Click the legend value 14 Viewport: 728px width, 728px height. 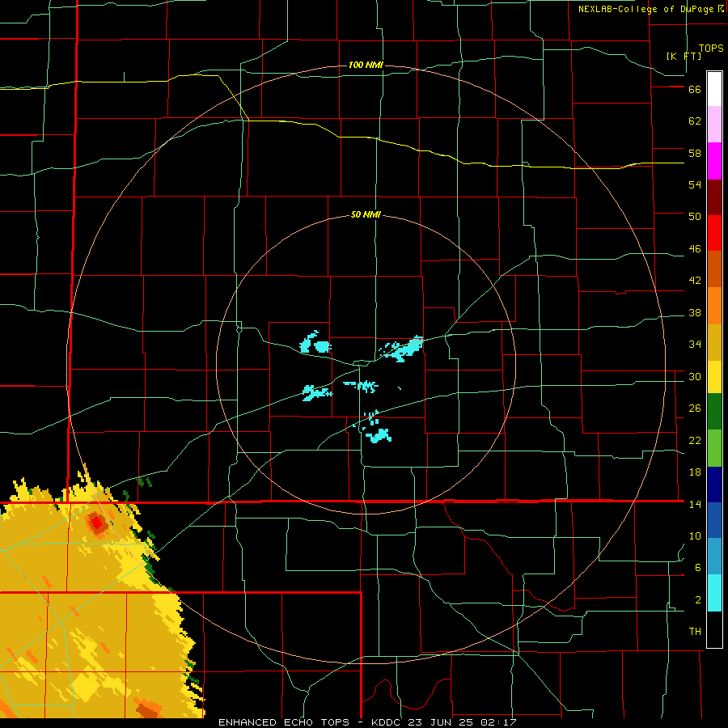pos(695,504)
